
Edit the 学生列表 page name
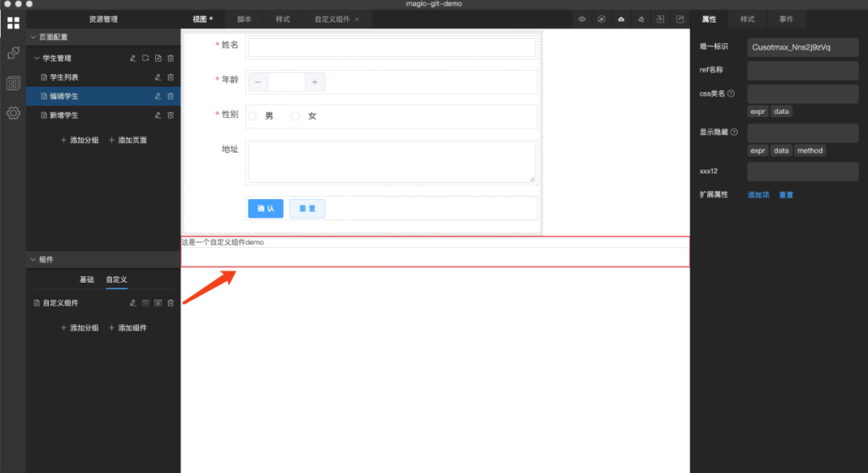pyautogui.click(x=158, y=77)
